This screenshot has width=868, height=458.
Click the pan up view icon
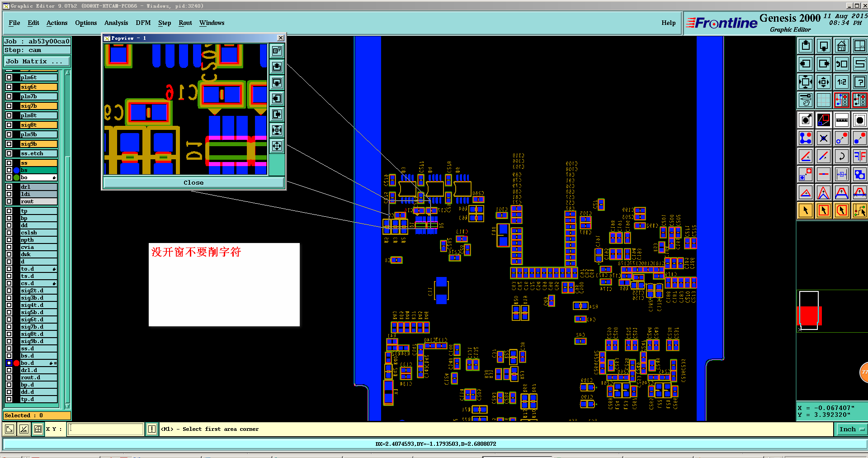click(806, 46)
